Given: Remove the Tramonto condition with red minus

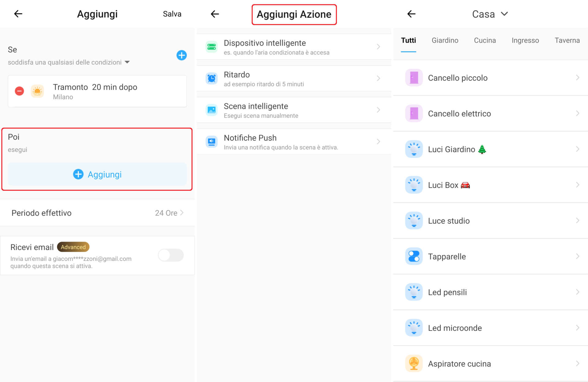Looking at the screenshot, I should point(19,91).
